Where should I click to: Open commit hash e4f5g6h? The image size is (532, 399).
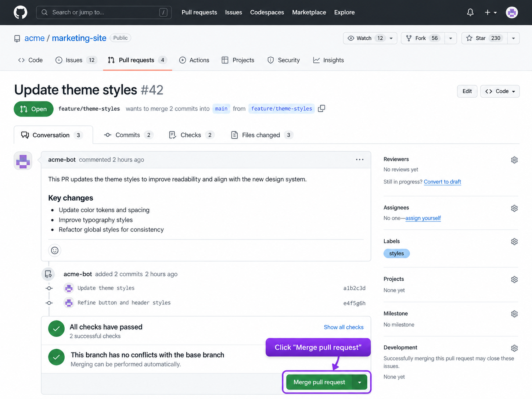click(x=354, y=303)
